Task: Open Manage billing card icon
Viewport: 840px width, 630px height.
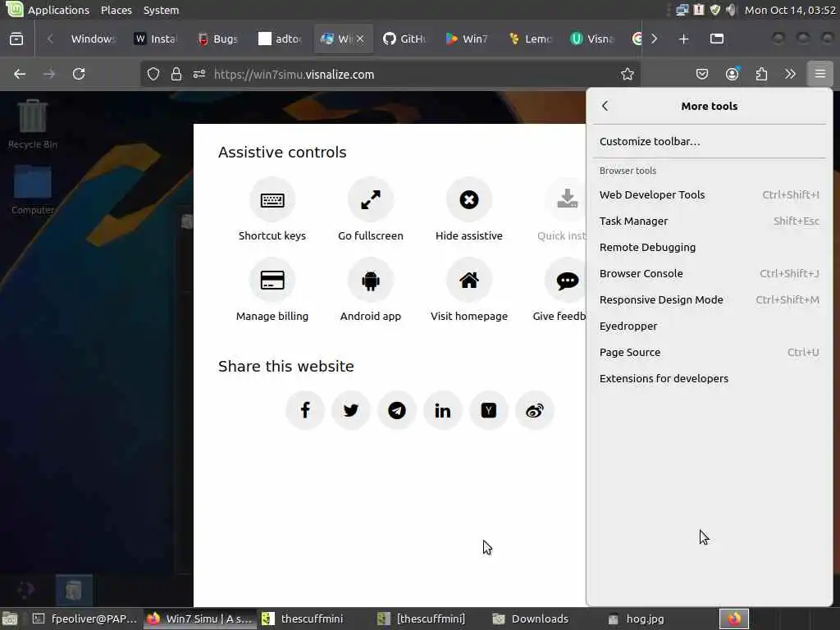Action: pyautogui.click(x=272, y=281)
